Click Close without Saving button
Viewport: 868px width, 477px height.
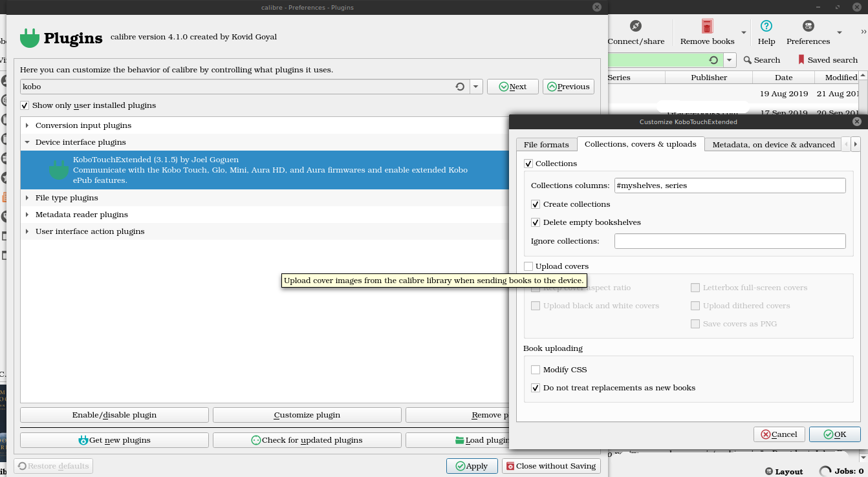point(551,466)
